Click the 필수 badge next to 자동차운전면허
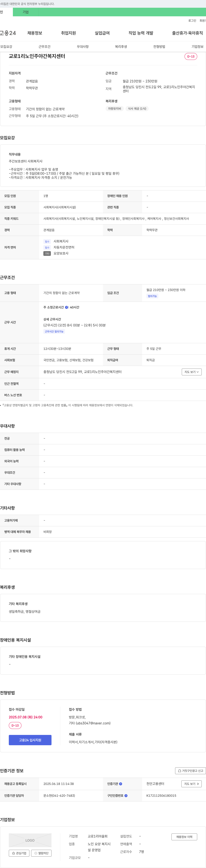206x868 pixels. click(47, 248)
